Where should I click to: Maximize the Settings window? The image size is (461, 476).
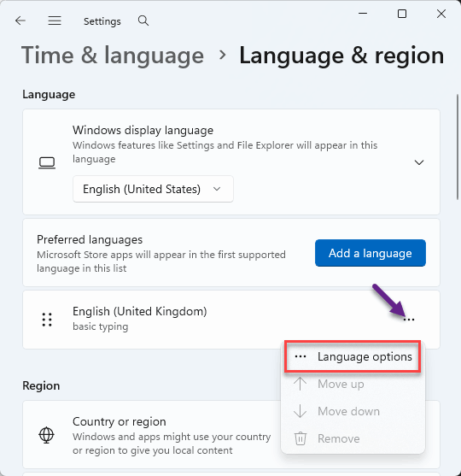pos(402,14)
